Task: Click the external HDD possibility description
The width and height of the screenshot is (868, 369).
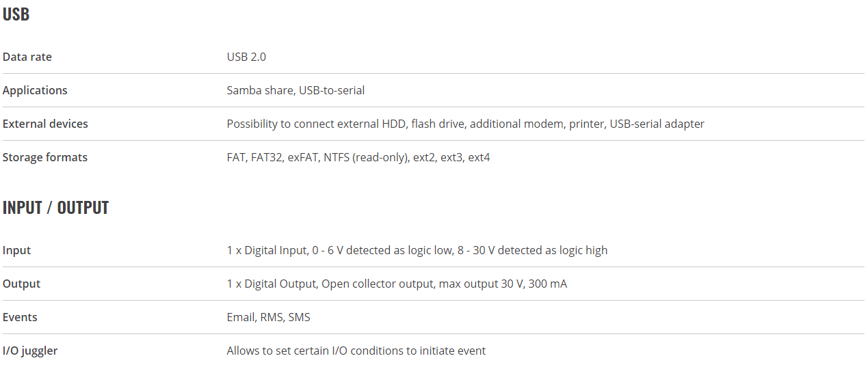Action: point(465,124)
